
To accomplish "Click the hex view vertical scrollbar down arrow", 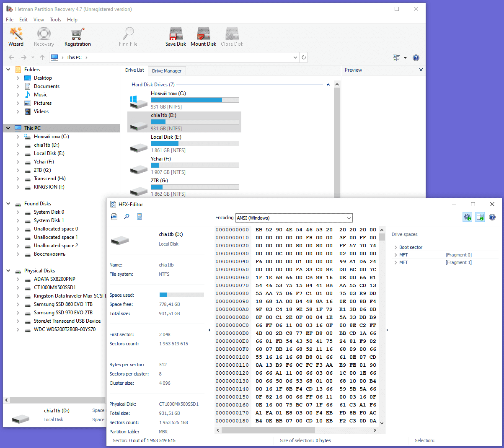I will [382, 423].
